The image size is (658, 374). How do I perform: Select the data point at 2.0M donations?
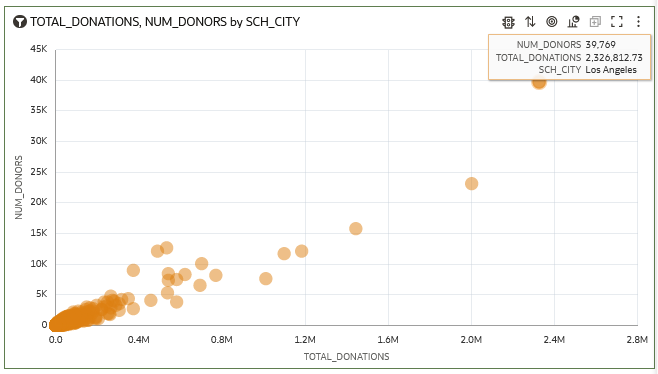click(471, 183)
